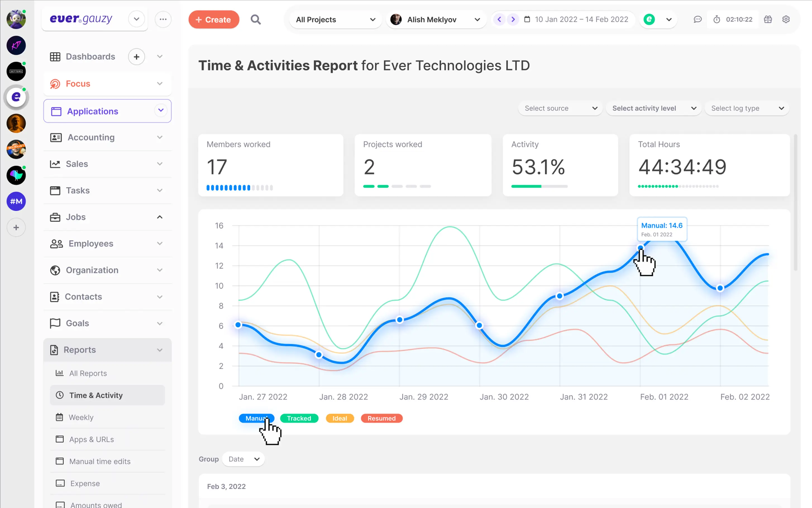Open the Select source dropdown

[x=560, y=108]
